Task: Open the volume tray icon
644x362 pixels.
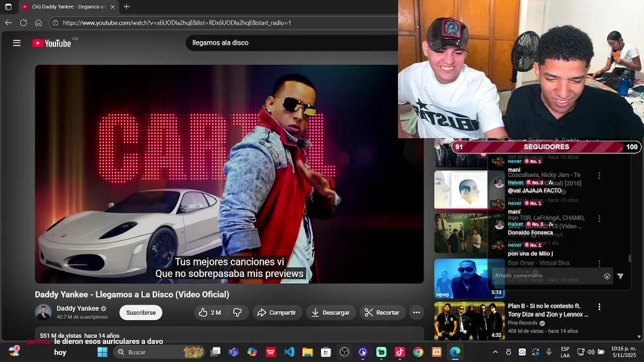Action: pos(591,352)
